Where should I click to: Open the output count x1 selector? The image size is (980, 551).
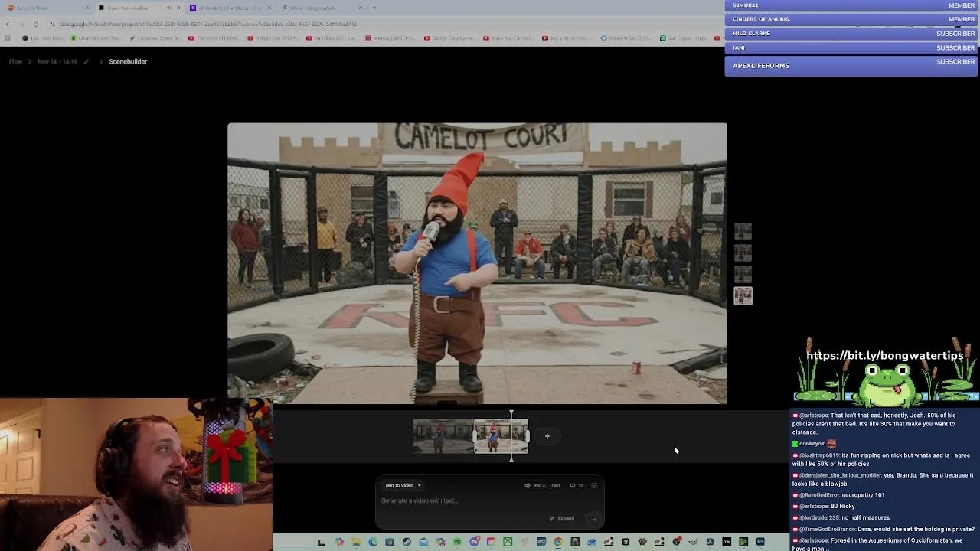577,485
